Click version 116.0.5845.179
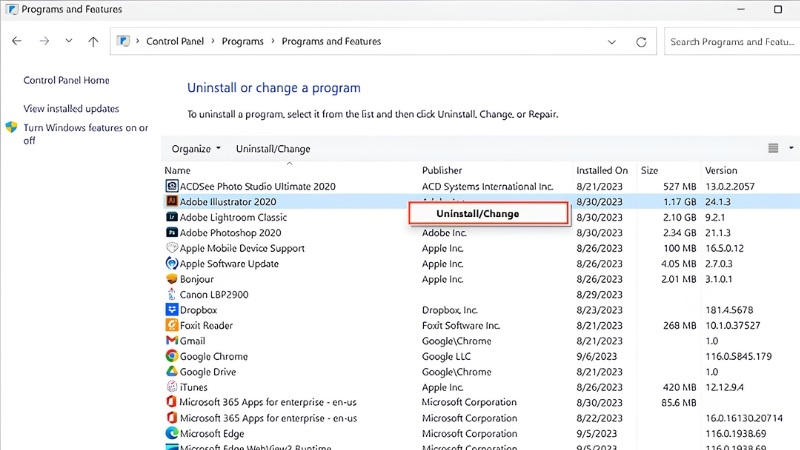This screenshot has height=450, width=800. tap(738, 356)
